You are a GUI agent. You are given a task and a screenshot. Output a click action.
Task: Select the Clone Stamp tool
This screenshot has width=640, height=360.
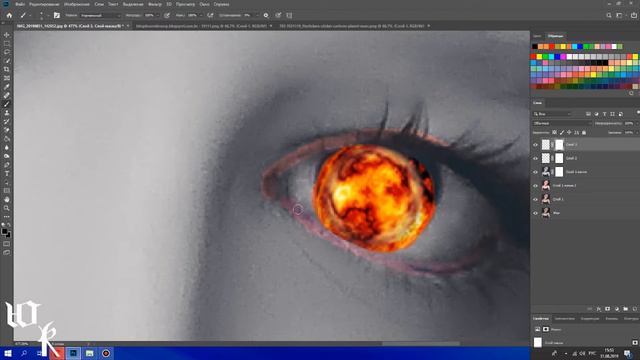pos(7,112)
